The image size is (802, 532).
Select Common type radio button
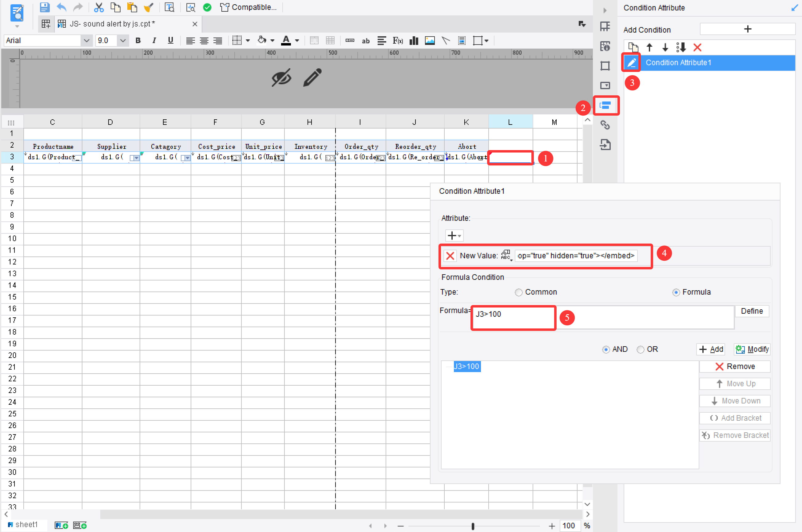pos(518,292)
